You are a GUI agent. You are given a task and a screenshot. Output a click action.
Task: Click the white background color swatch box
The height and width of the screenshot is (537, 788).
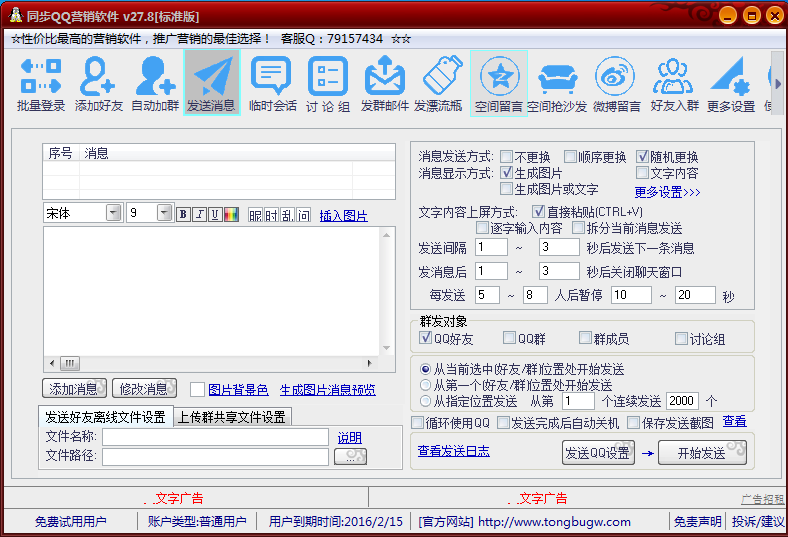tap(198, 389)
